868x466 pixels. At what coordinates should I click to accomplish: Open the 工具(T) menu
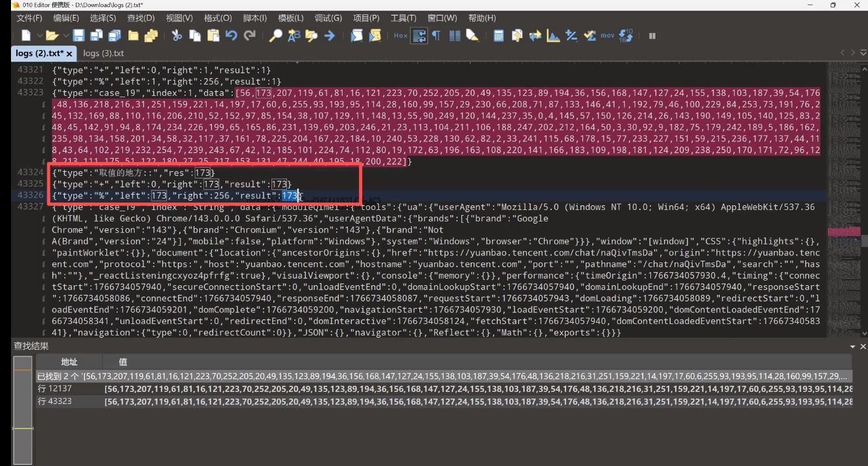tap(404, 17)
